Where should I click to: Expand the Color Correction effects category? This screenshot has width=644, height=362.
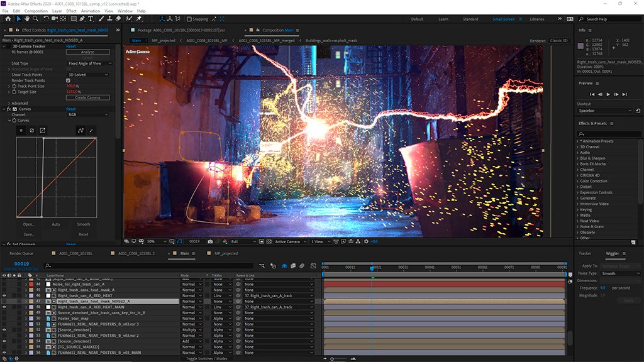point(593,181)
